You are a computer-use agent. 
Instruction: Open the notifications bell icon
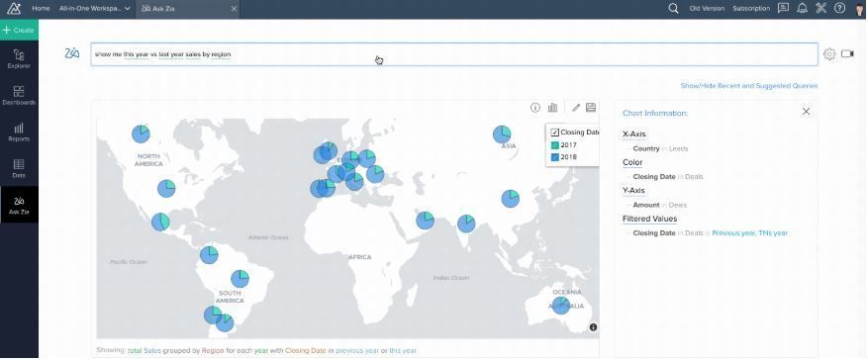[802, 8]
